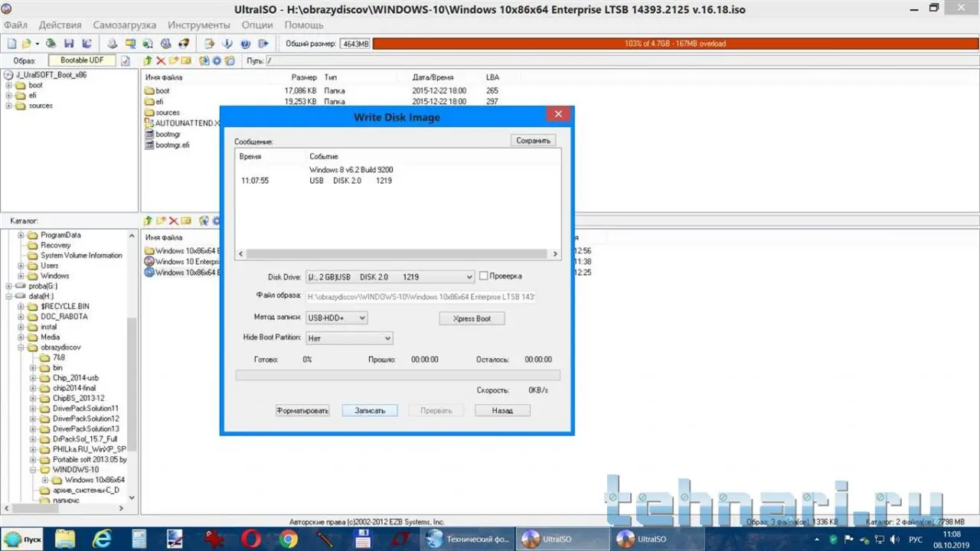Open File Explorer from the taskbar
Viewport: 980px width, 551px height.
click(64, 539)
